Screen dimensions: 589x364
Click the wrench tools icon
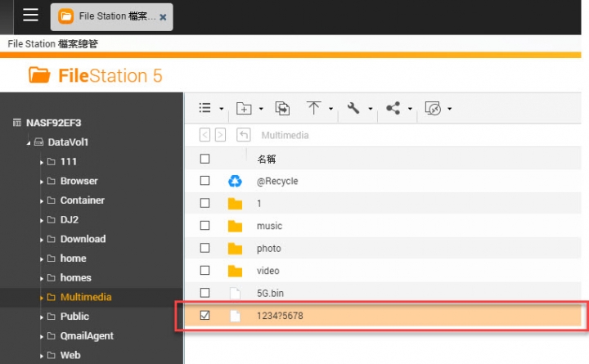tap(353, 108)
